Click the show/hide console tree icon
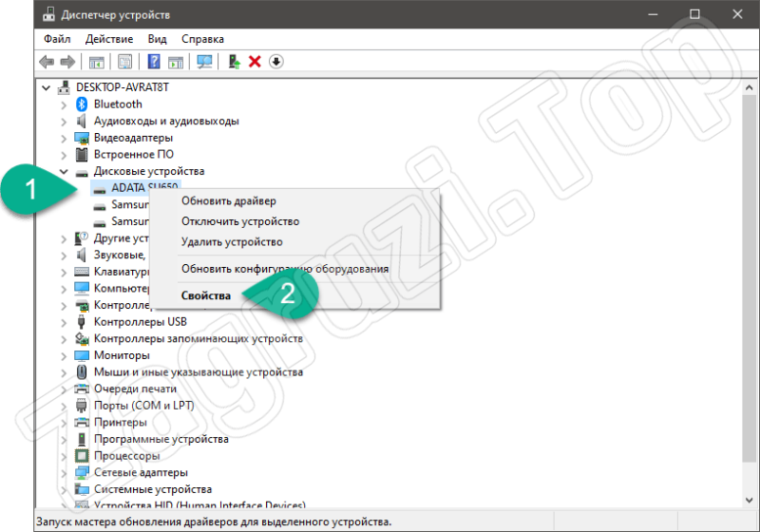 point(96,62)
